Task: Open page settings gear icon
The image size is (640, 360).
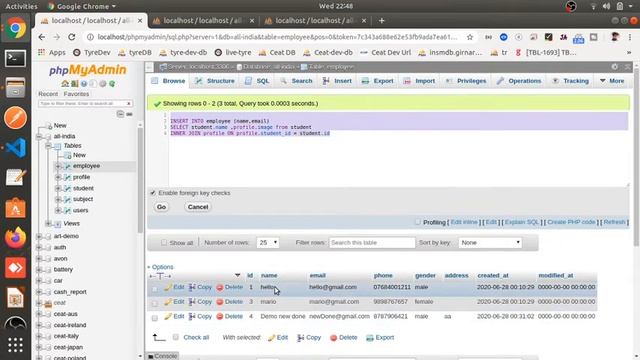Action: (x=615, y=67)
